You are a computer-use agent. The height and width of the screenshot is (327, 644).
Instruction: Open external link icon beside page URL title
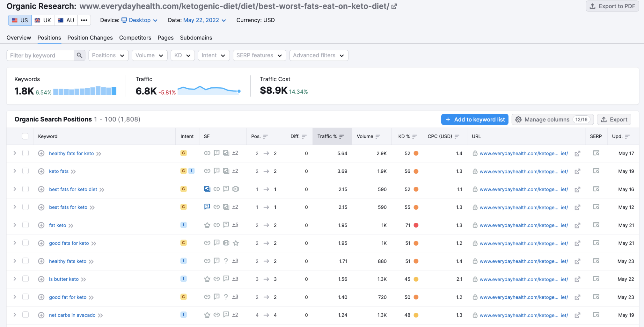(x=394, y=6)
